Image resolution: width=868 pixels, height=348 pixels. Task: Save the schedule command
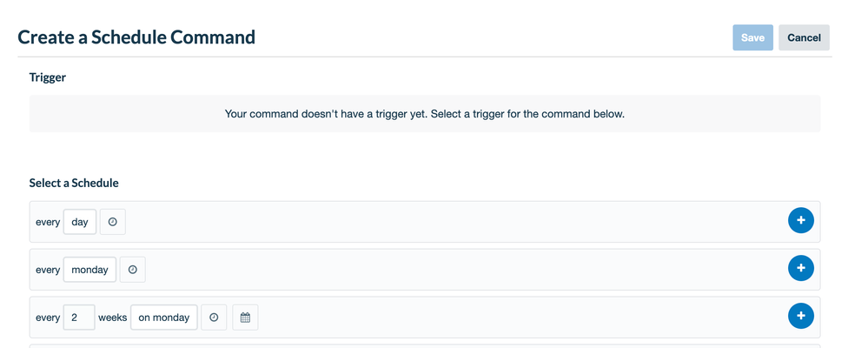point(752,37)
